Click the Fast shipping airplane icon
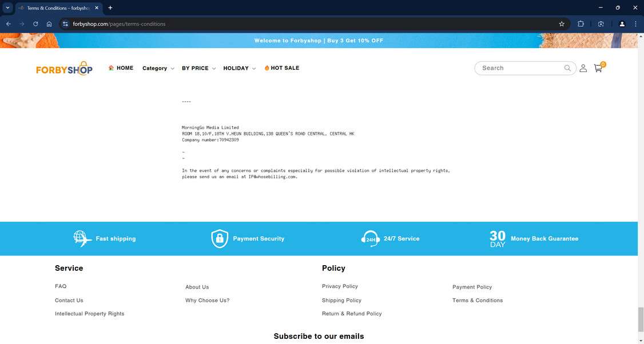The image size is (644, 344). pos(81,238)
